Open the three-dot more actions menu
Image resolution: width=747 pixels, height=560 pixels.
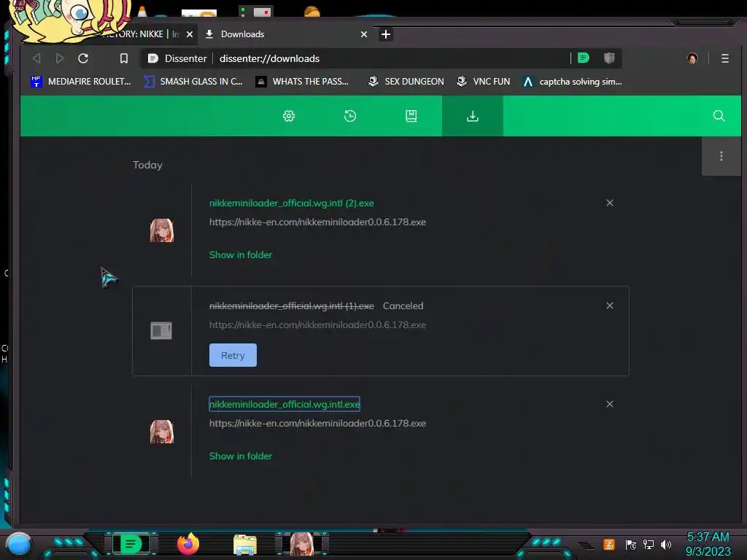coord(721,156)
